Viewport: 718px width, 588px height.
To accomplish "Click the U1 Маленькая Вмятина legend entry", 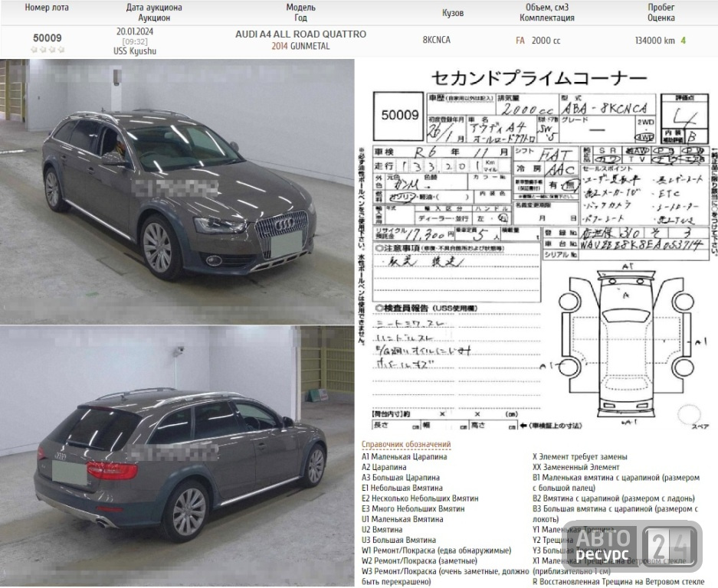I will point(402,519).
